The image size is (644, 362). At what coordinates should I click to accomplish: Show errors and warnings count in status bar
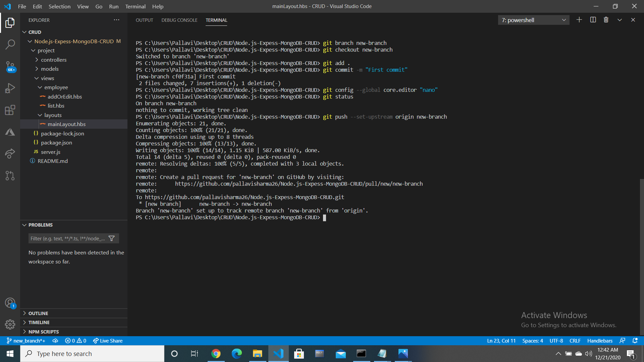pos(75,341)
